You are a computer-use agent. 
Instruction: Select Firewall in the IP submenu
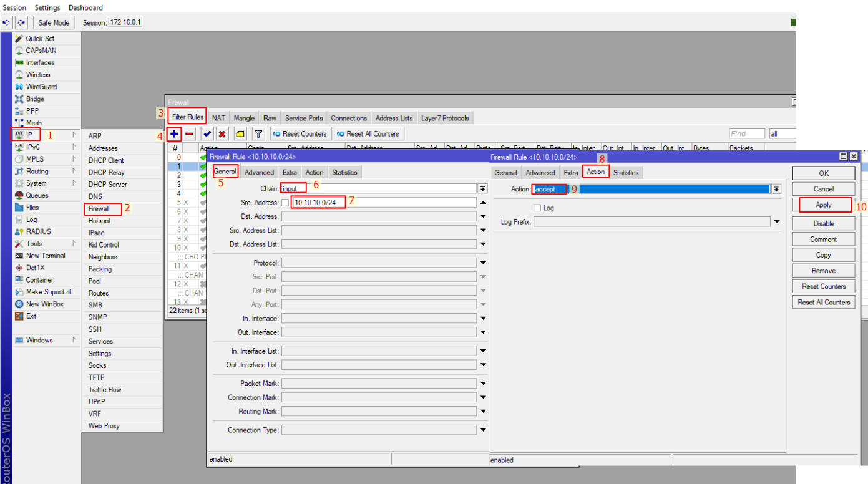pos(99,209)
